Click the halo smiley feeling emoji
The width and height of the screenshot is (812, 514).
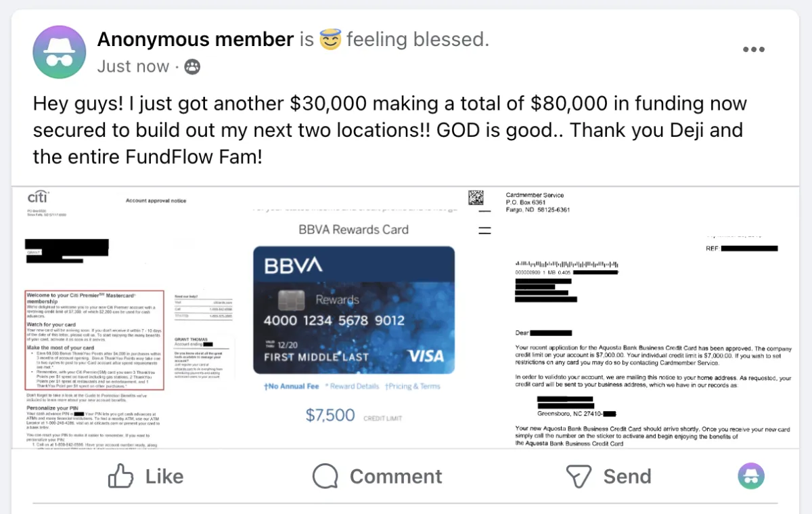click(x=330, y=40)
